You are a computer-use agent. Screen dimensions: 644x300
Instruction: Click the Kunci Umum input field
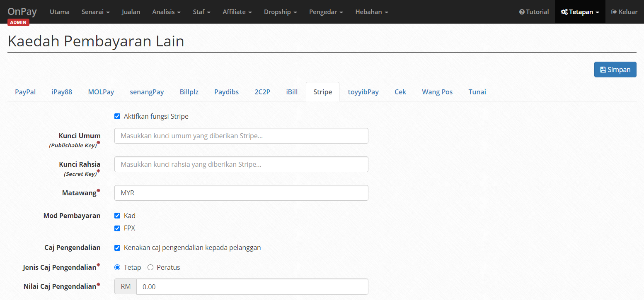point(241,136)
